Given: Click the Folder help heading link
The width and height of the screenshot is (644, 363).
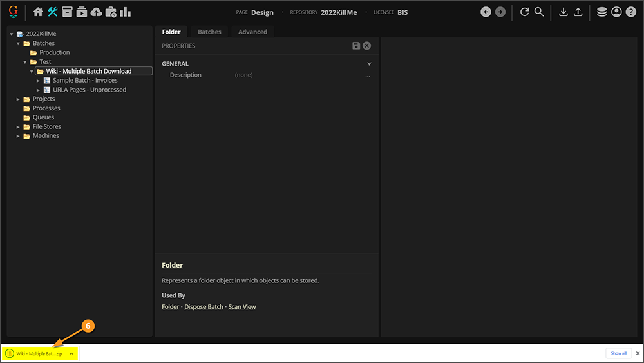Looking at the screenshot, I should tap(172, 265).
